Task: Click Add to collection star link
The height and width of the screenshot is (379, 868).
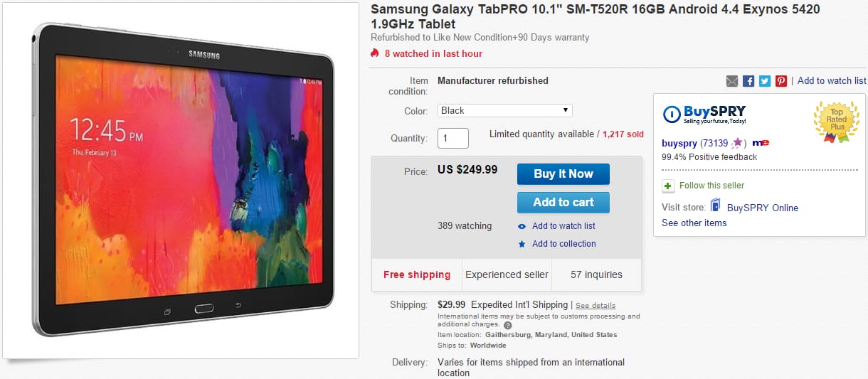Action: pyautogui.click(x=563, y=244)
